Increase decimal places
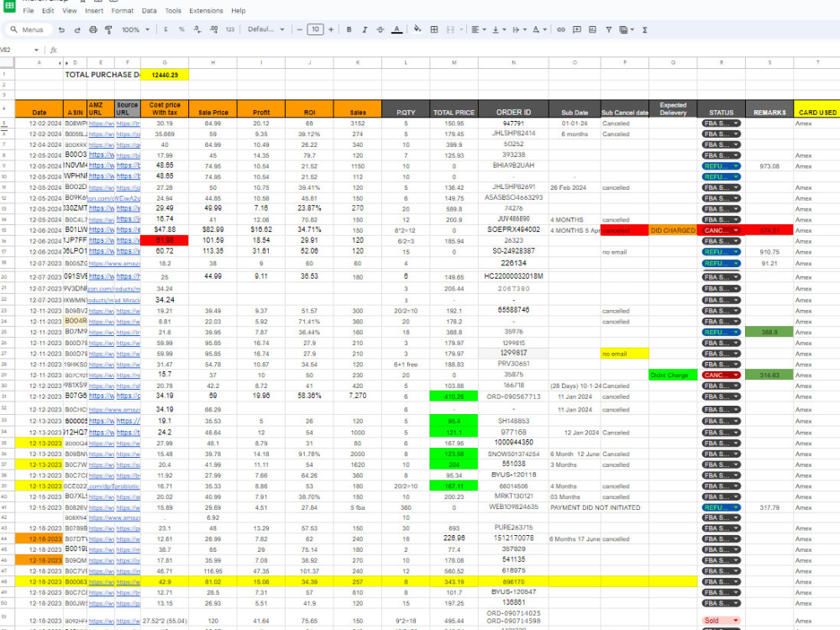840x630 pixels. (x=213, y=30)
